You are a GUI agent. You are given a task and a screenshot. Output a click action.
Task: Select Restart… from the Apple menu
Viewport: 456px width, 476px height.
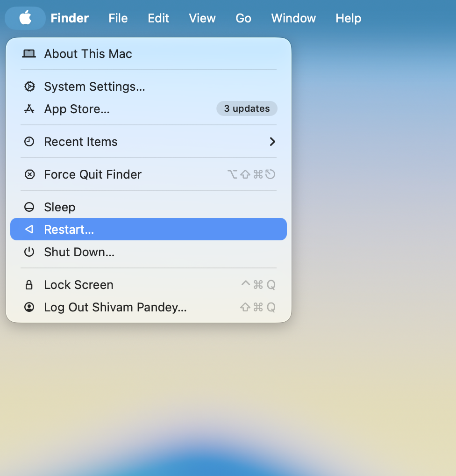69,230
